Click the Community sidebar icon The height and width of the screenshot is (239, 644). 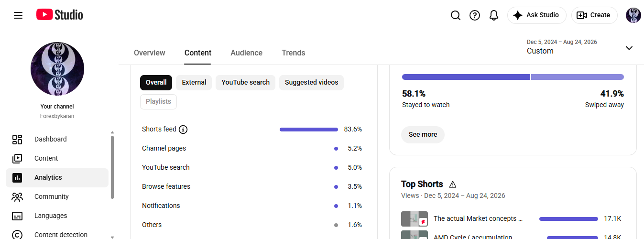point(17,196)
